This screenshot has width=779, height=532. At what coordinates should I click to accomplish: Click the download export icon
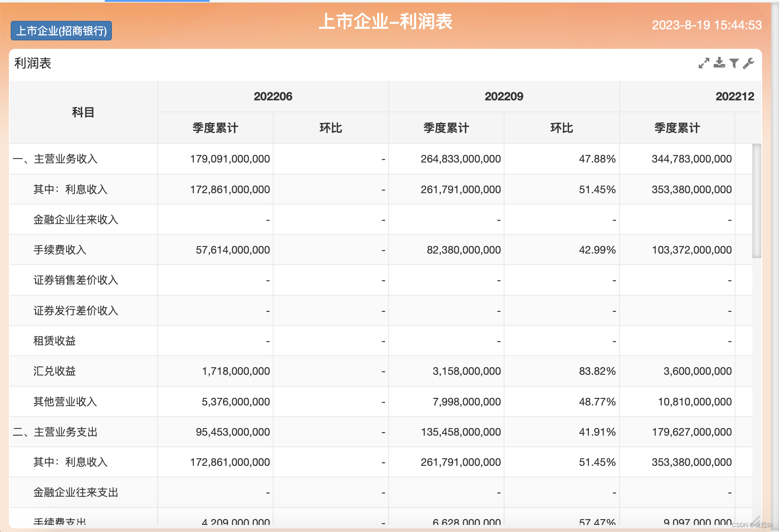(x=719, y=63)
